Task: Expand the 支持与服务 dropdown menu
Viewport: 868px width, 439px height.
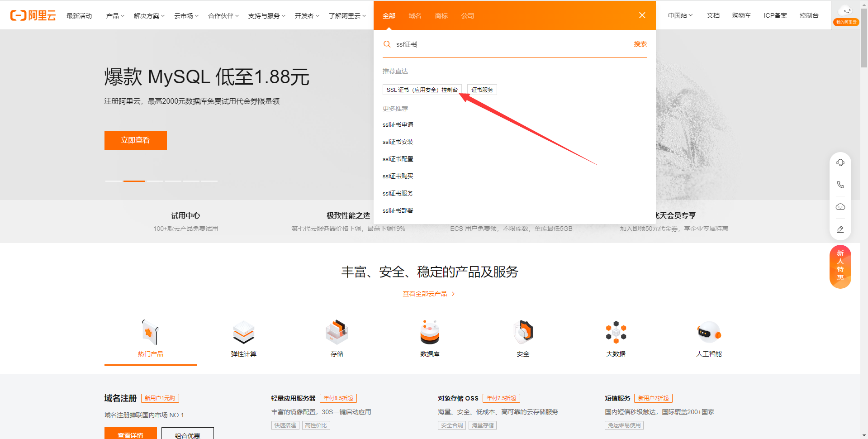Action: pos(267,15)
